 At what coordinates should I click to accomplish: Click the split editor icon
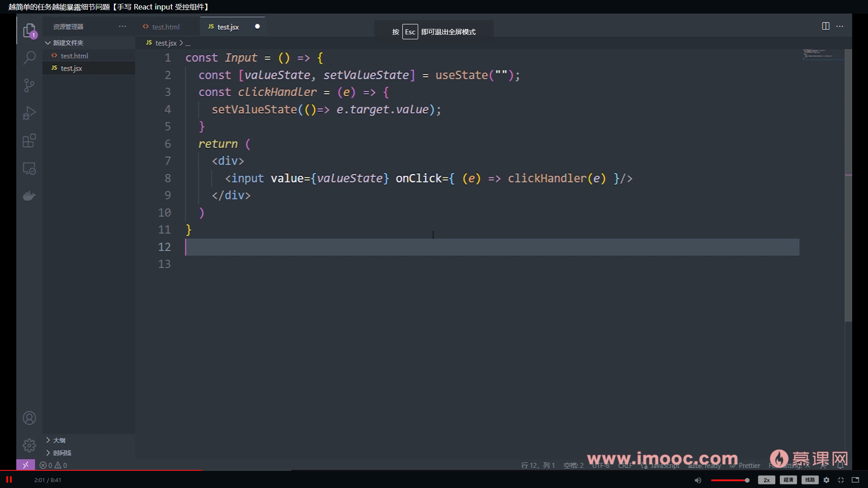point(826,26)
